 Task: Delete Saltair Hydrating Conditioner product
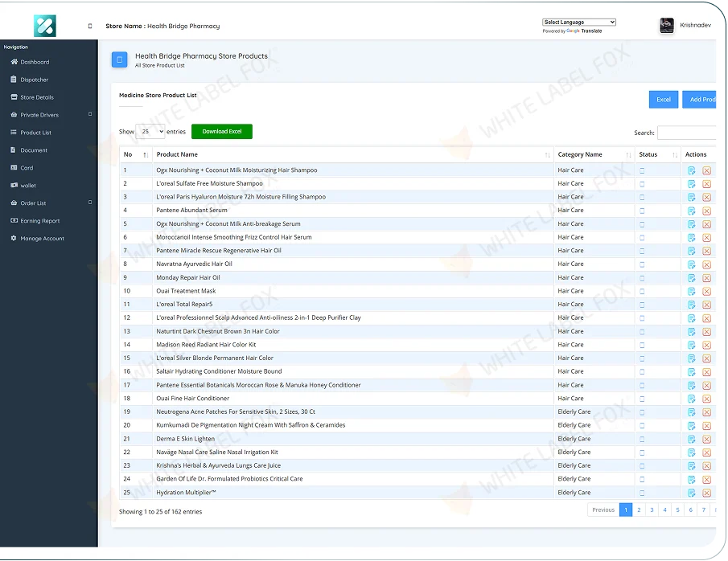click(x=706, y=372)
